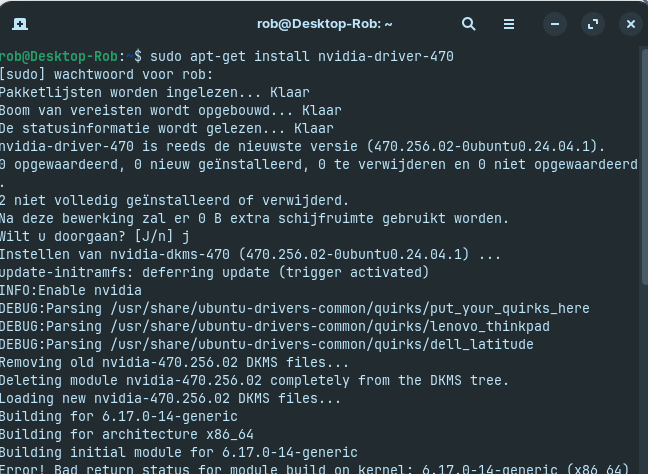This screenshot has height=474, width=648.
Task: Click the 'Building for architecture x86_64' line
Action: click(x=126, y=434)
